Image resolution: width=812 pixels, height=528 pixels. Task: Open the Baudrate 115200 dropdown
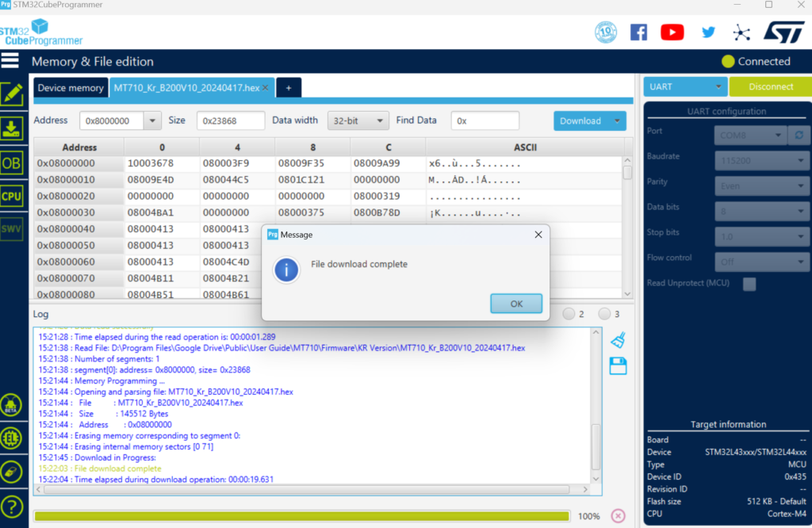[762, 160]
